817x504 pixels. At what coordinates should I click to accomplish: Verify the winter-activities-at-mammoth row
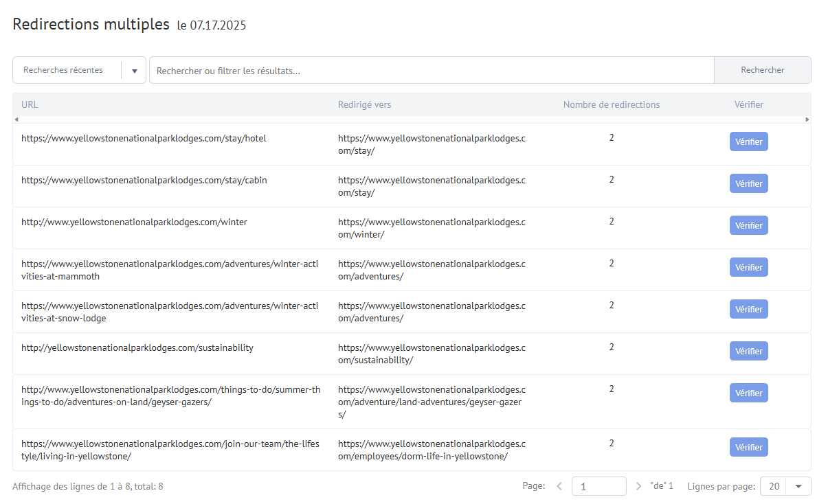click(749, 267)
